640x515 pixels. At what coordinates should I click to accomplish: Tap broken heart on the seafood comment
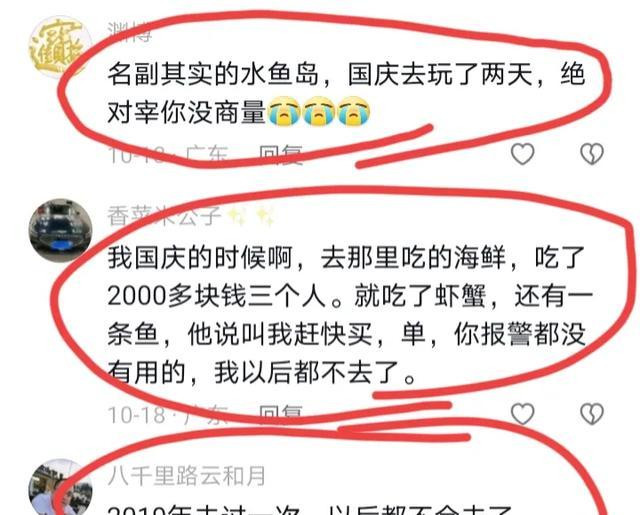tap(592, 414)
